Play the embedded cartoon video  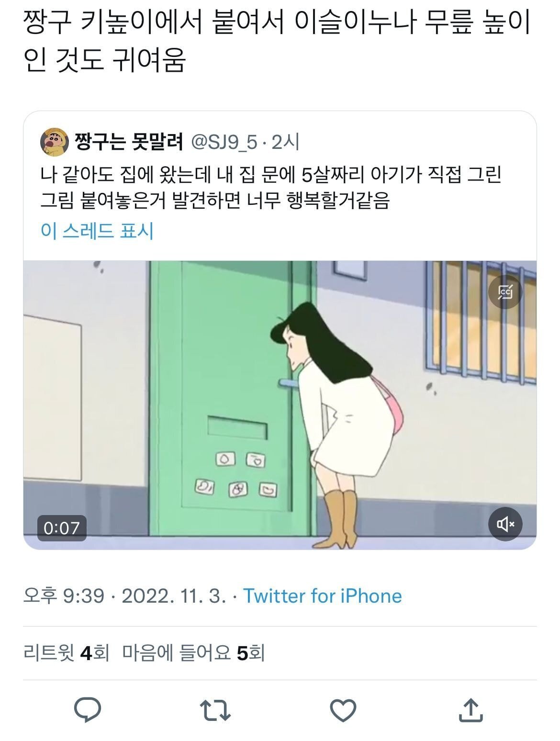pos(280,405)
